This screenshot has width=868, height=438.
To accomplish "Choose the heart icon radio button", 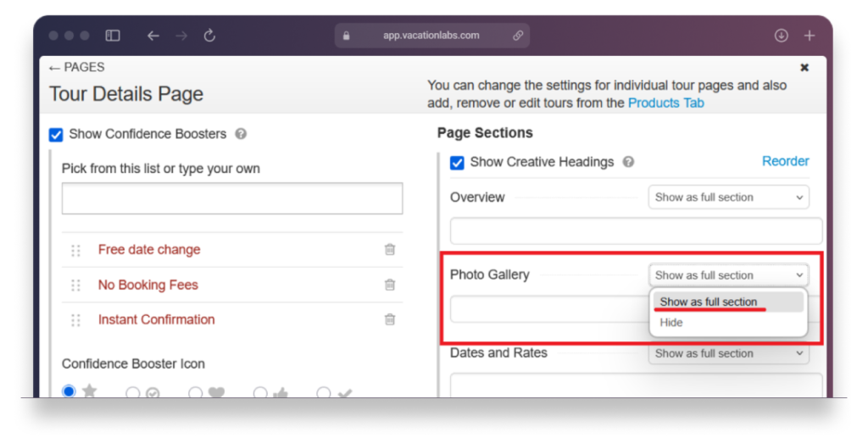I will (x=195, y=392).
